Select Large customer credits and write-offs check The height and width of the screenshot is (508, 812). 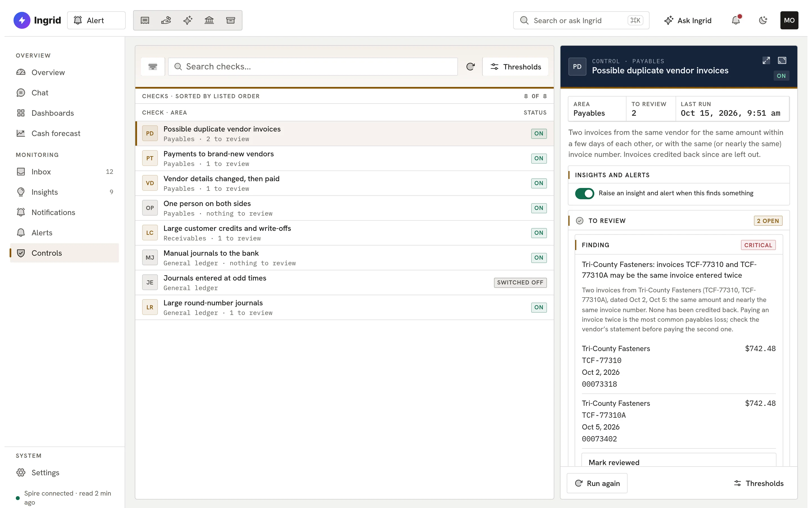coord(344,233)
